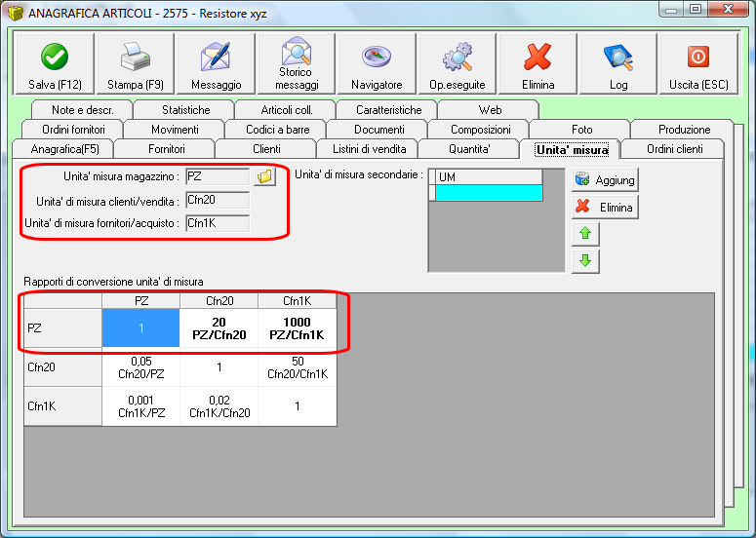Open the Ordini clienti tab
This screenshot has height=538, width=756.
[674, 149]
